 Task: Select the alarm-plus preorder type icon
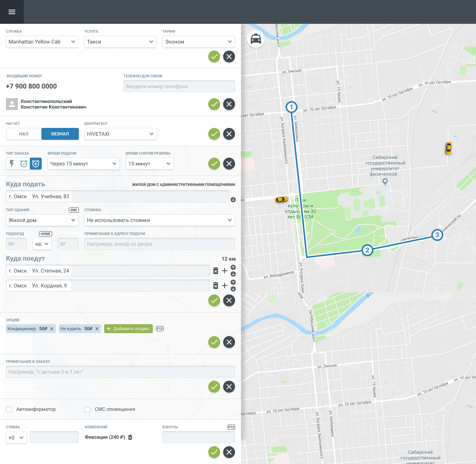36,164
